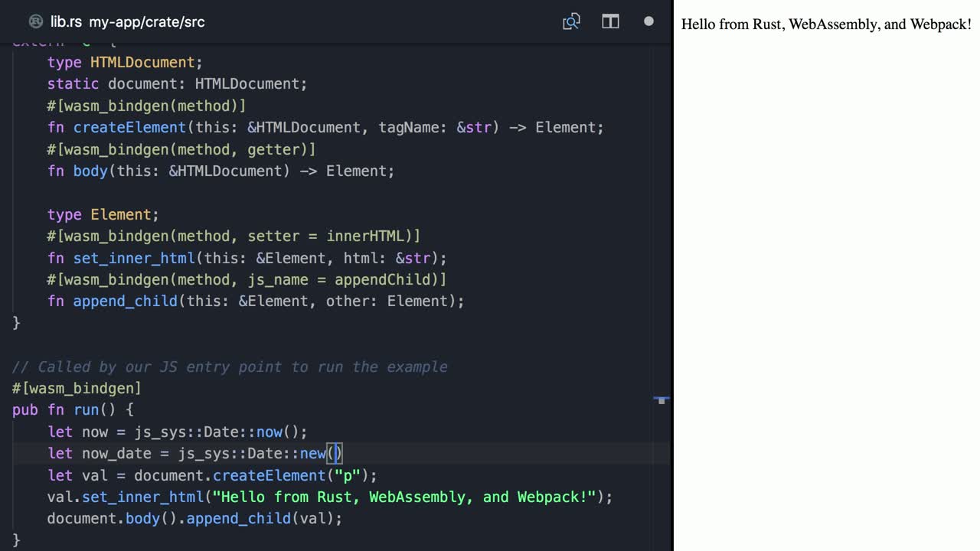980x551 pixels.
Task: Click the "type Element;" declaration line
Action: click(103, 214)
